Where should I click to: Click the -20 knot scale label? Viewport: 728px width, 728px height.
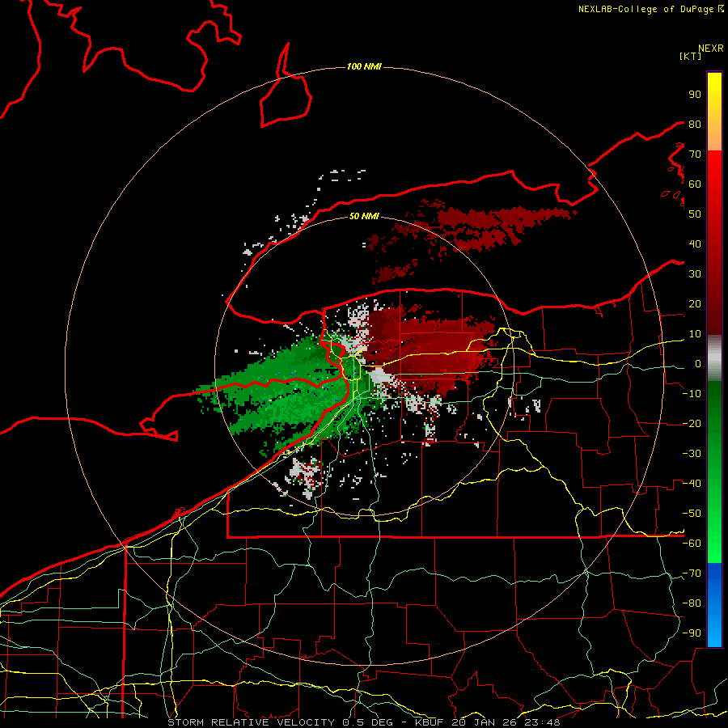tap(692, 423)
